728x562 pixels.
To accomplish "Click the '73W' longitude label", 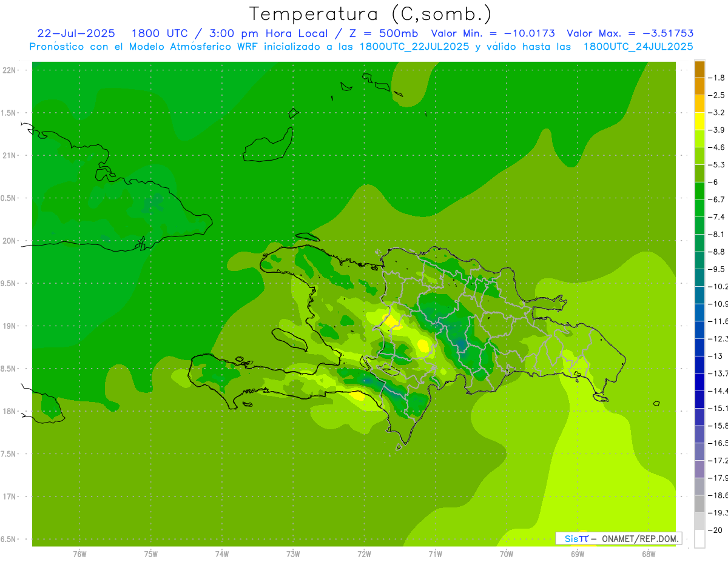I will pos(293,554).
